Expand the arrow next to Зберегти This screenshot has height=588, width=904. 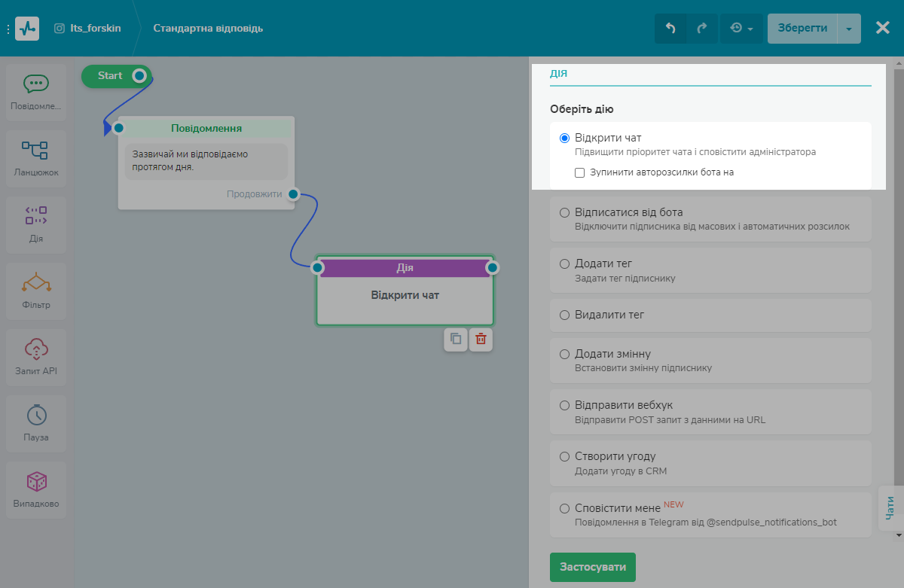tap(849, 29)
